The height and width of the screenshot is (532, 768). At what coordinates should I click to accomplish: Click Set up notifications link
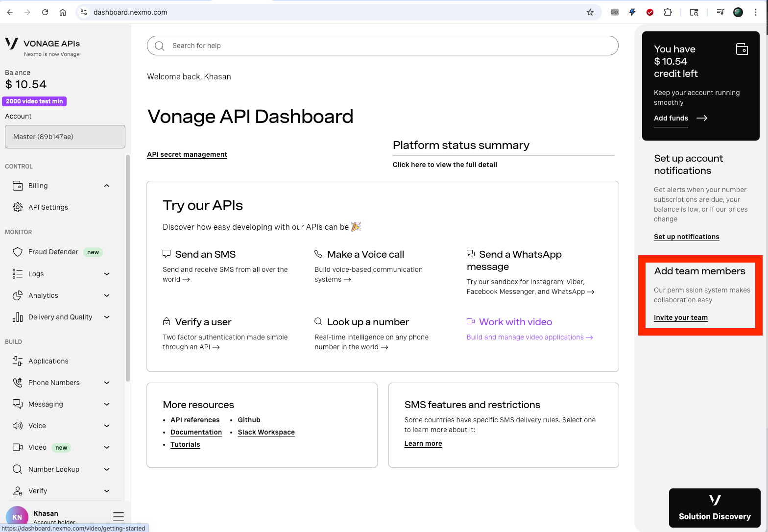point(687,237)
